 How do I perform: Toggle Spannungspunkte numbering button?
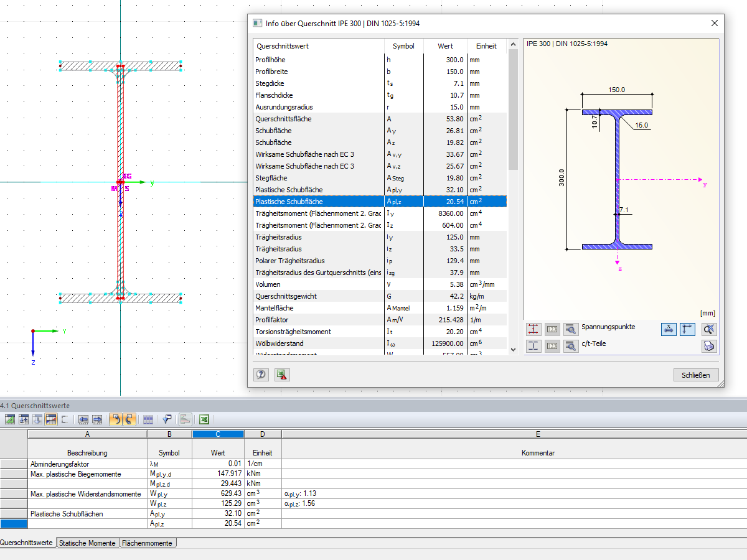click(552, 330)
